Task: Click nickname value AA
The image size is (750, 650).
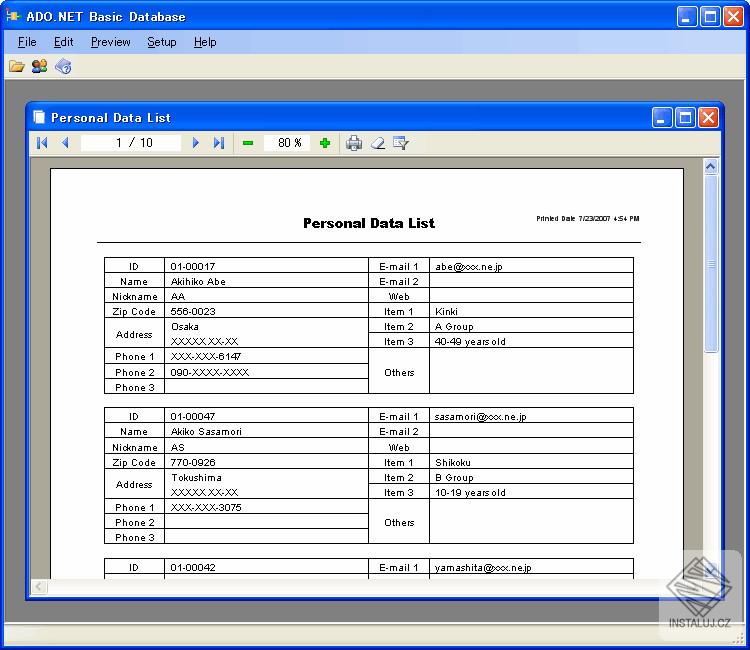Action: pyautogui.click(x=177, y=297)
